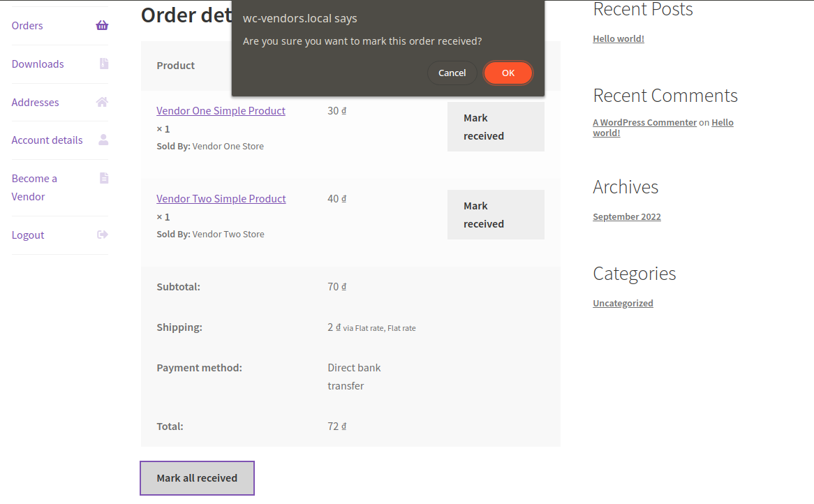Click the 30 ₫ price
The width and height of the screenshot is (814, 504).
point(337,110)
